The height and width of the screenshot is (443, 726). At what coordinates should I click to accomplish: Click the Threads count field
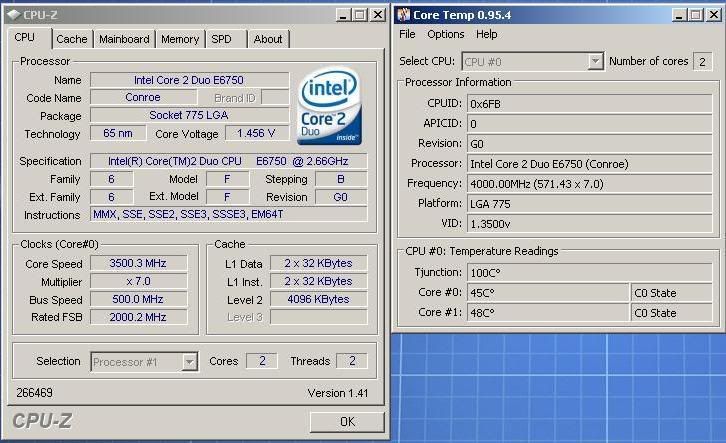coord(352,361)
